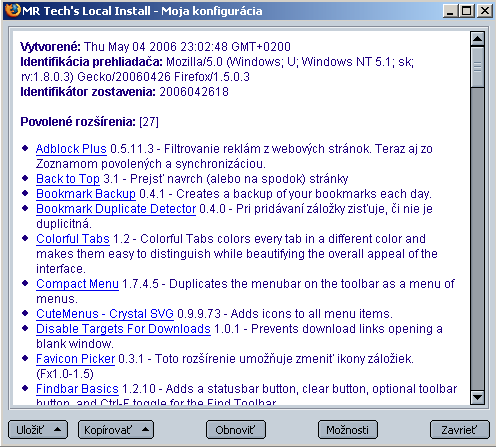
Task: Open Možnosti options
Action: [348, 430]
